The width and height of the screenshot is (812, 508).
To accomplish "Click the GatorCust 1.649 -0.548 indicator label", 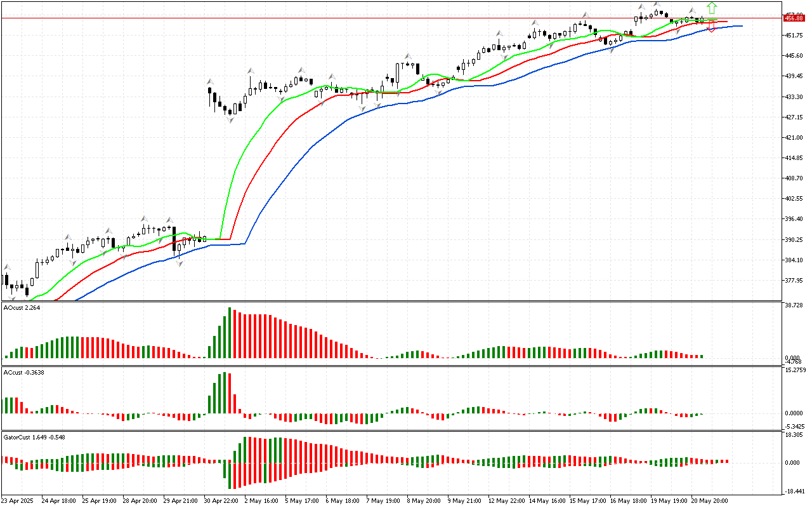I will [34, 438].
